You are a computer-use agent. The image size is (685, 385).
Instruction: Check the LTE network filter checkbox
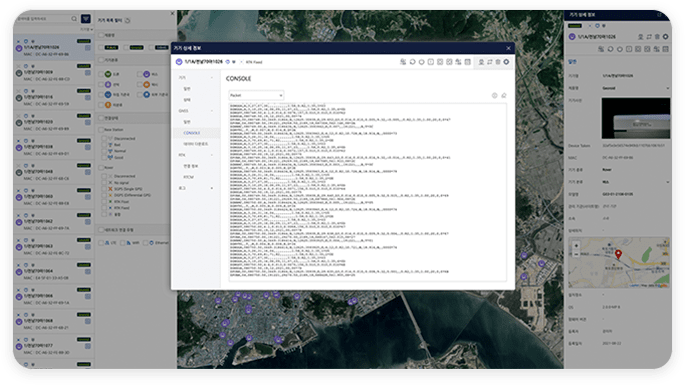[x=101, y=243]
